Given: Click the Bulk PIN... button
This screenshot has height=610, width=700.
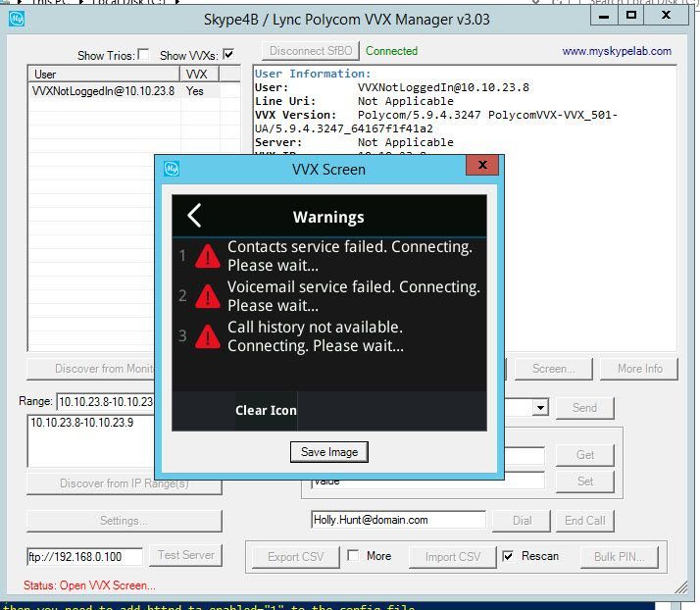Looking at the screenshot, I should [x=620, y=557].
